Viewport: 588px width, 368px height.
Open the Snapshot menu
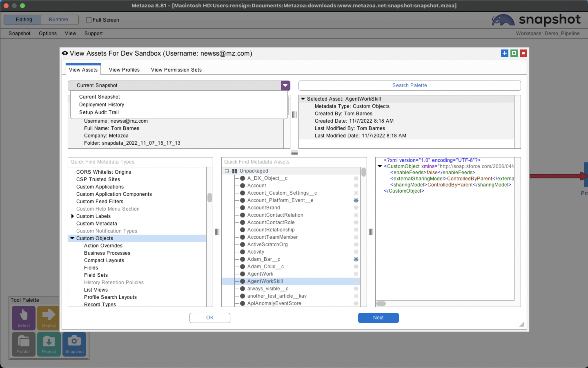[x=19, y=33]
